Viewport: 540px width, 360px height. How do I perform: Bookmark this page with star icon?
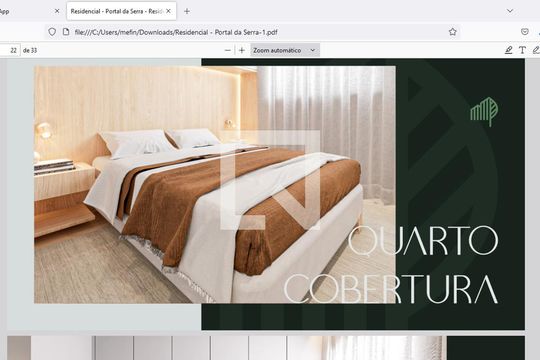(x=453, y=32)
